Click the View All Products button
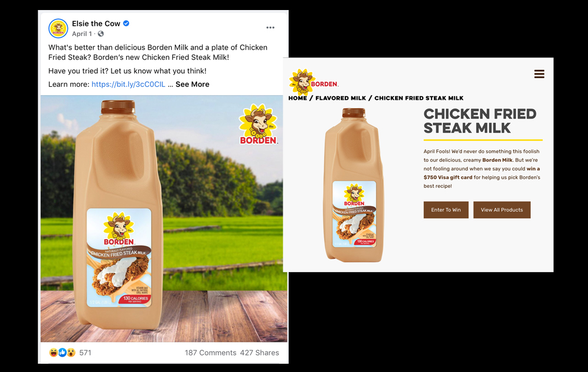The image size is (588, 372). 502,210
